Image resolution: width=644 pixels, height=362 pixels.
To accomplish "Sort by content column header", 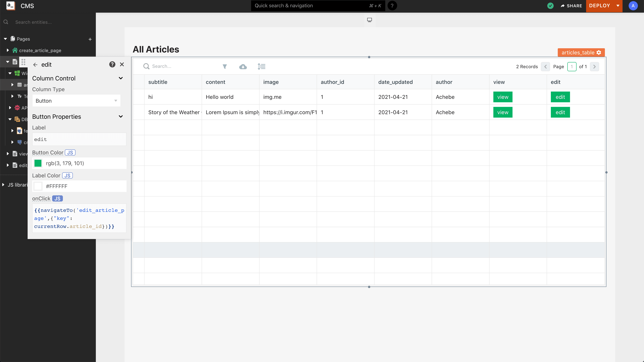I will tap(231, 82).
